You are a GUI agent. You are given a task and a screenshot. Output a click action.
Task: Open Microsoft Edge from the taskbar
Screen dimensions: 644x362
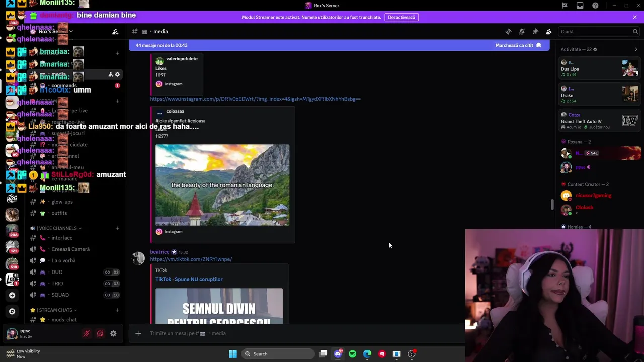(x=367, y=354)
